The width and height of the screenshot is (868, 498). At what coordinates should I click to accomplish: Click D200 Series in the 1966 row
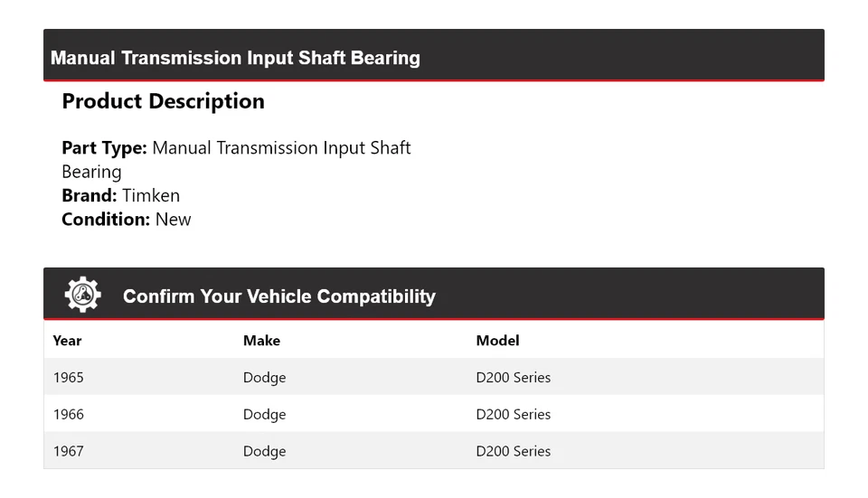pos(513,414)
